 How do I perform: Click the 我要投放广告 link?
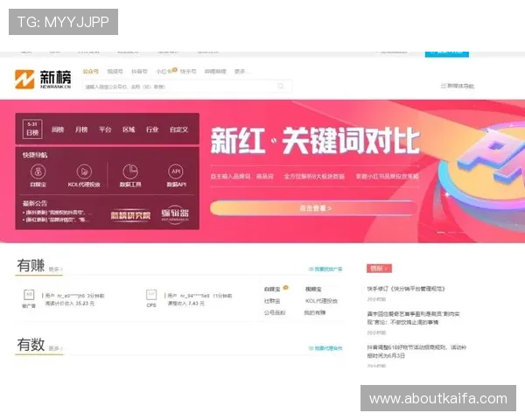325,269
